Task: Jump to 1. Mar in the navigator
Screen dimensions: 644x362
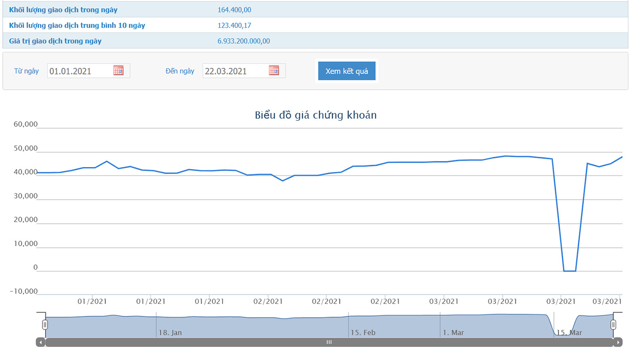Action: 453,332
